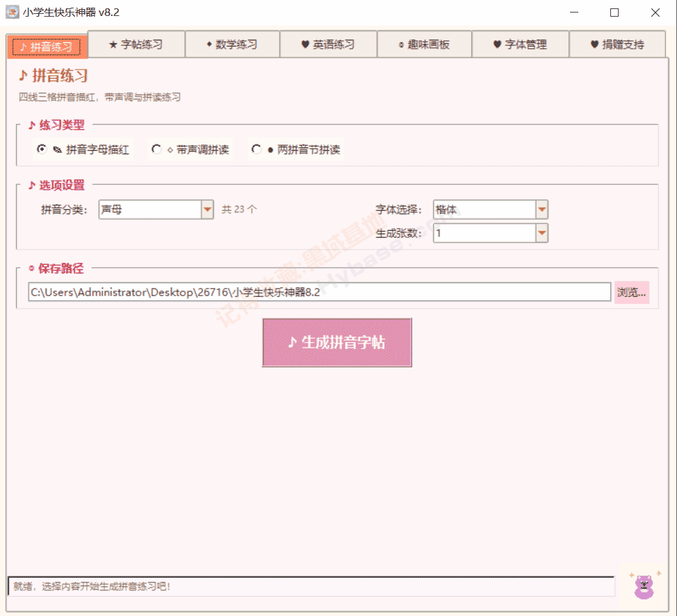677x616 pixels.
Task: Open the 生成张数 dropdown
Action: tap(542, 234)
